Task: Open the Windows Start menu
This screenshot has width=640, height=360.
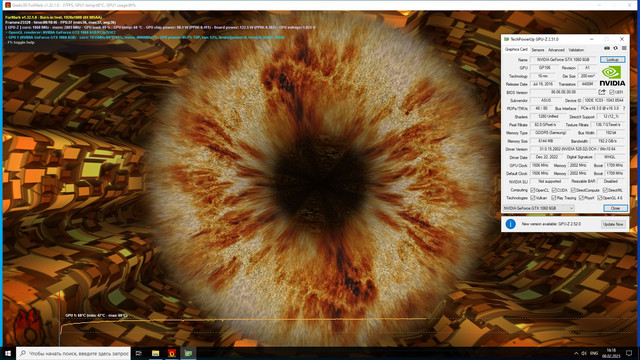Action: point(8,353)
